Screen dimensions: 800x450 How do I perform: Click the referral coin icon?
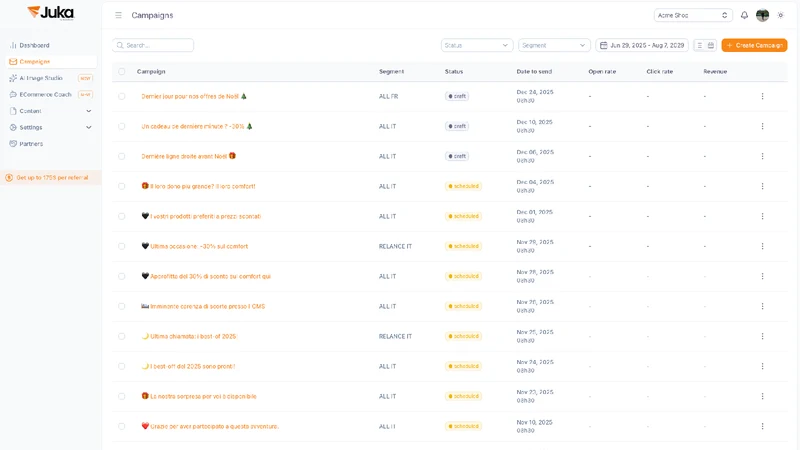[9, 178]
